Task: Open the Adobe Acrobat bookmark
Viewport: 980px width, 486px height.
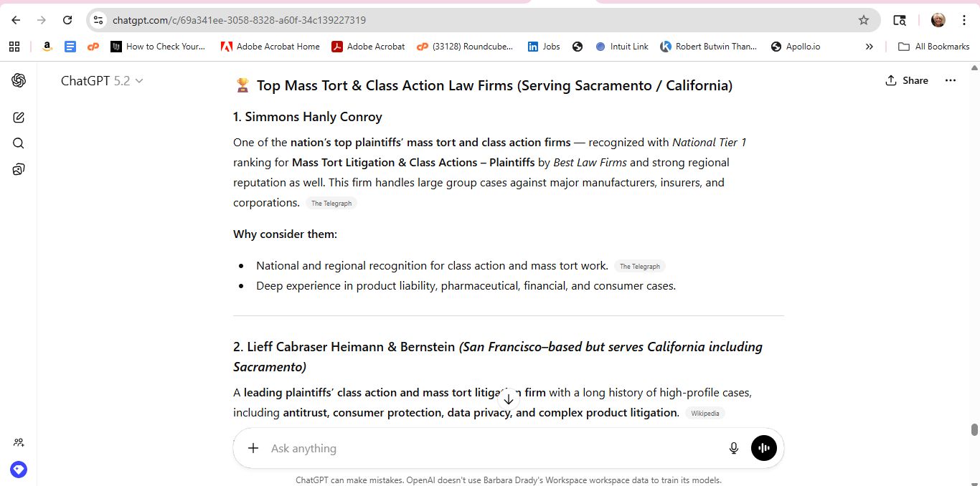Action: [368, 47]
